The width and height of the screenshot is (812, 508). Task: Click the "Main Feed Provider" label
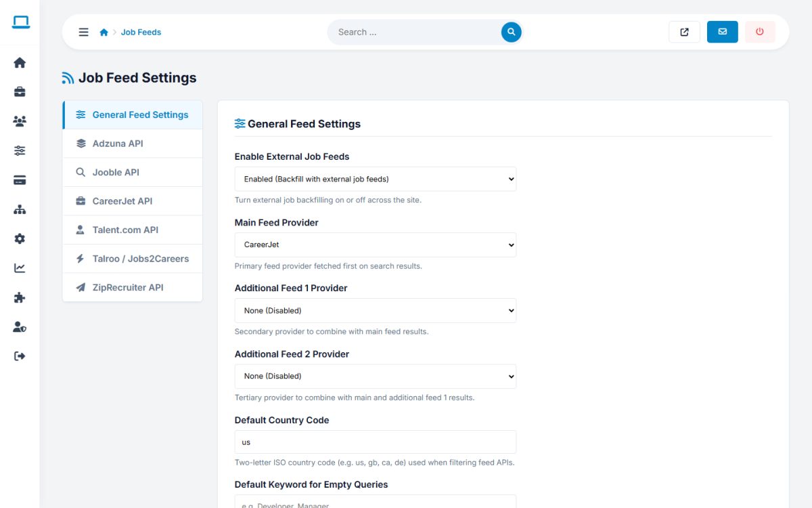pos(277,222)
